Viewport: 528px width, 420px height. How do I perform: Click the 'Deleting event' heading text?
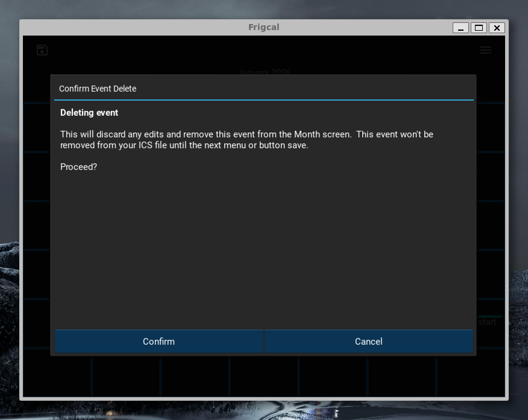(89, 112)
